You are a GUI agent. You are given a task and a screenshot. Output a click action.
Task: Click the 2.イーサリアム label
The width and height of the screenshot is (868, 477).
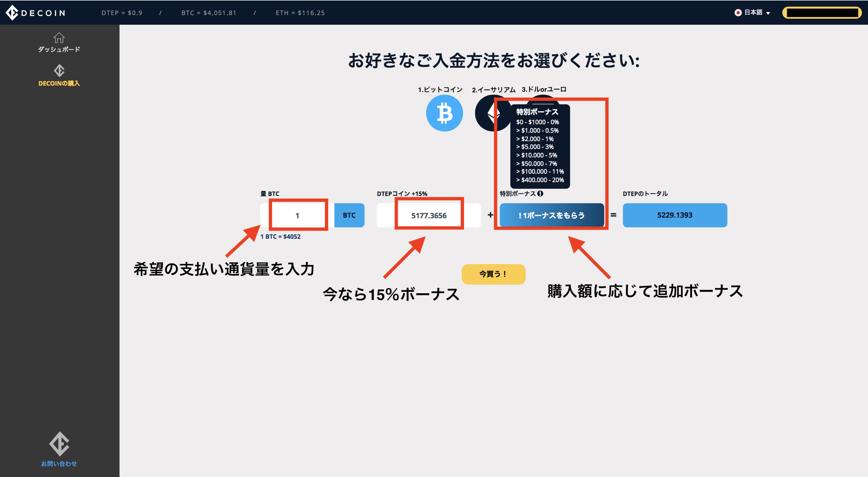tap(494, 90)
